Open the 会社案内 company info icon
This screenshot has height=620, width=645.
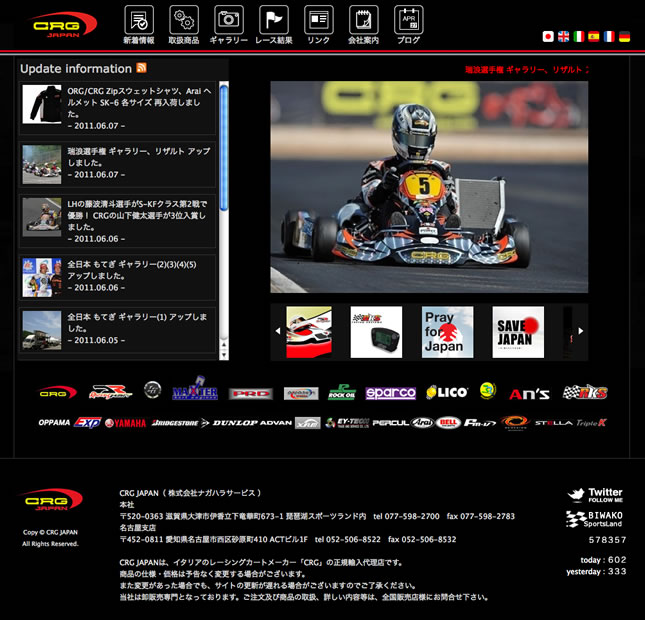(x=364, y=25)
